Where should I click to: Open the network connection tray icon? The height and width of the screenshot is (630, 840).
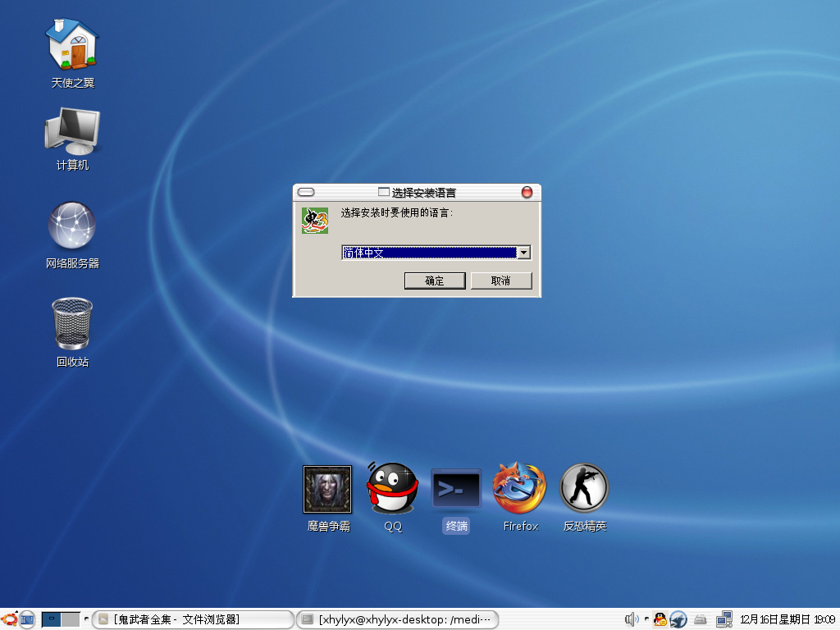[x=724, y=620]
